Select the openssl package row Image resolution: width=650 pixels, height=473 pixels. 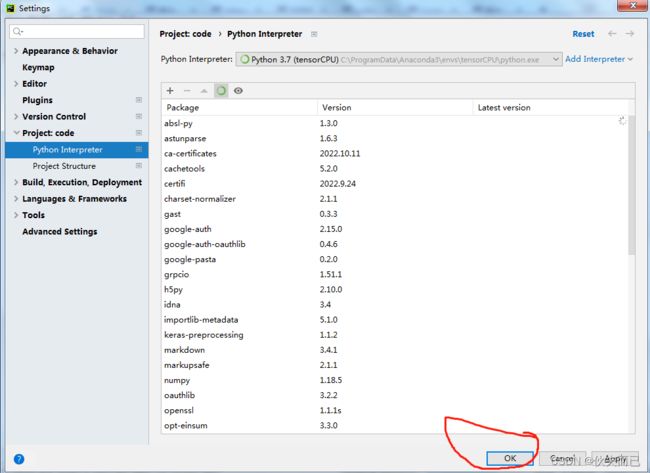395,410
